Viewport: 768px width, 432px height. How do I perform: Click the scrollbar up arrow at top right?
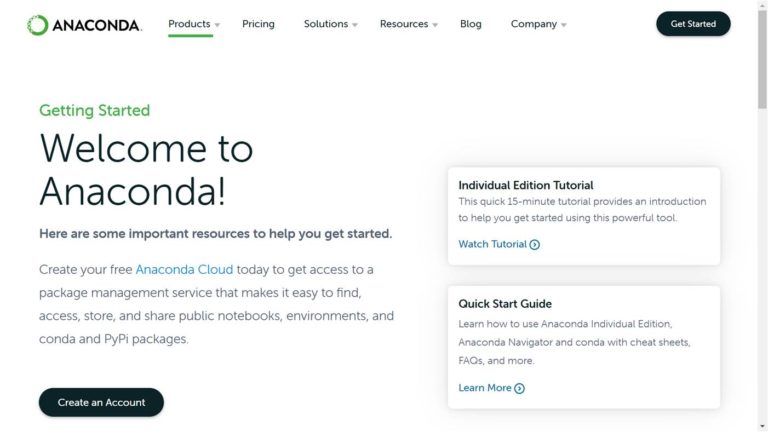click(762, 5)
